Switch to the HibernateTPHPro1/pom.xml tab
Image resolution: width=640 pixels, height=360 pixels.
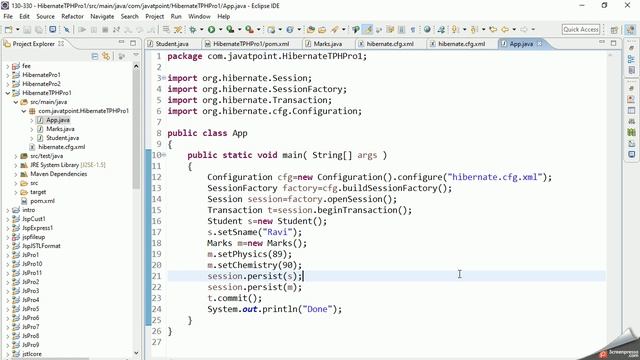(x=251, y=44)
